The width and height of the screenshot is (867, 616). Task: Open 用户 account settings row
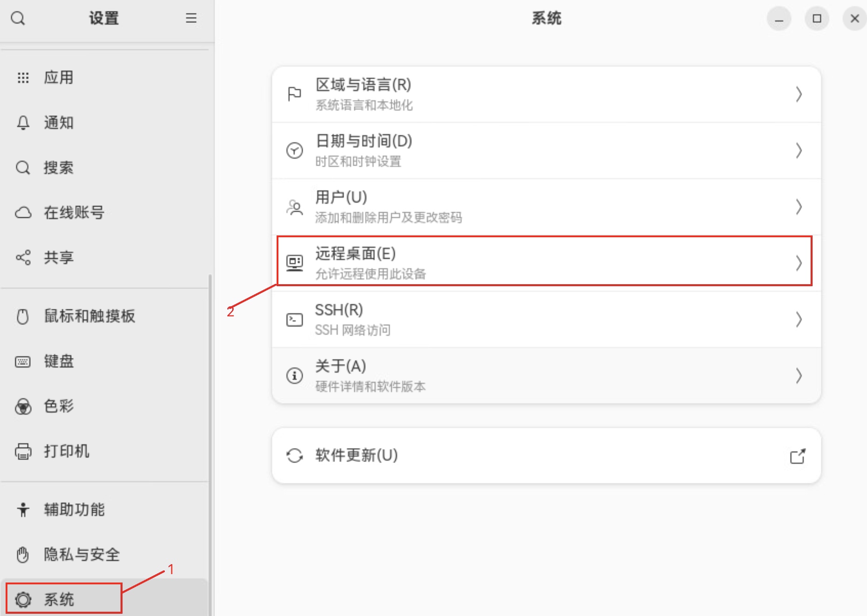click(546, 207)
